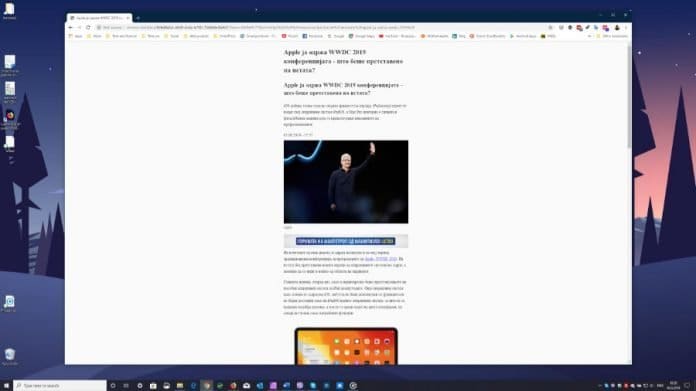This screenshot has width=696, height=391.
Task: Click the blue banner ad below the photo
Action: [x=346, y=241]
